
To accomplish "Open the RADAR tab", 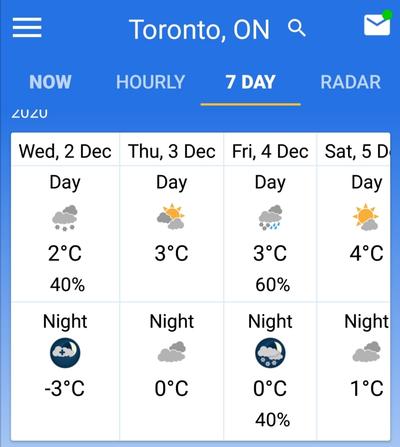I will tap(351, 82).
